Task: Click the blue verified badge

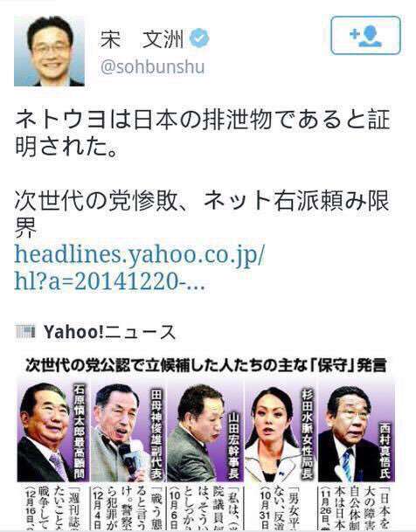Action: click(199, 38)
